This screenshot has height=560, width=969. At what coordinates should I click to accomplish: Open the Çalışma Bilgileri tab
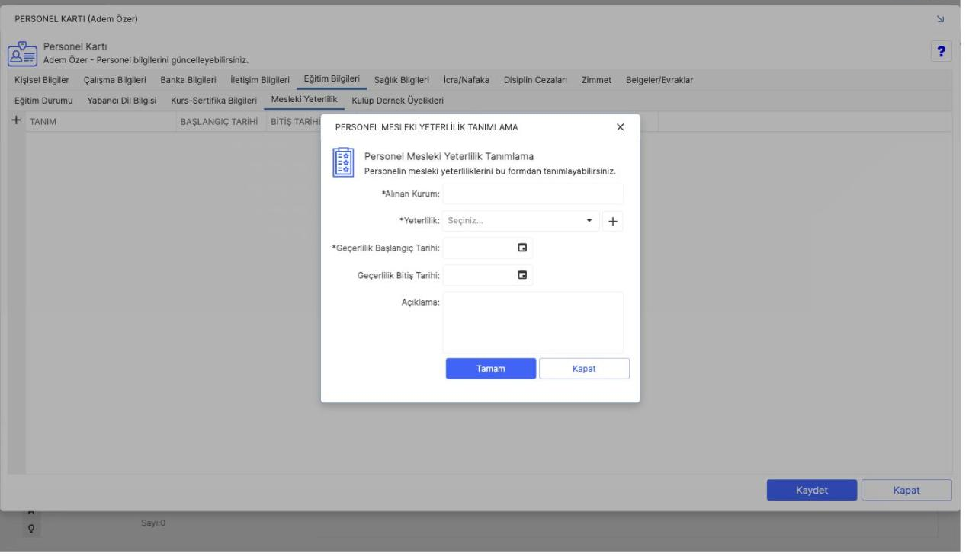pos(114,80)
